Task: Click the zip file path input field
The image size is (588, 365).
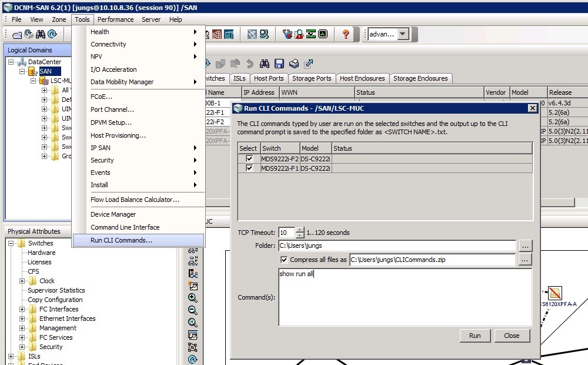Action: pyautogui.click(x=432, y=260)
